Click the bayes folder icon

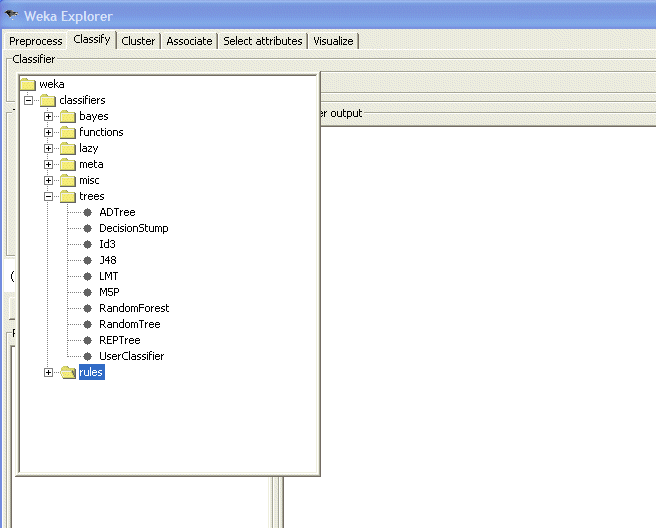[67, 116]
